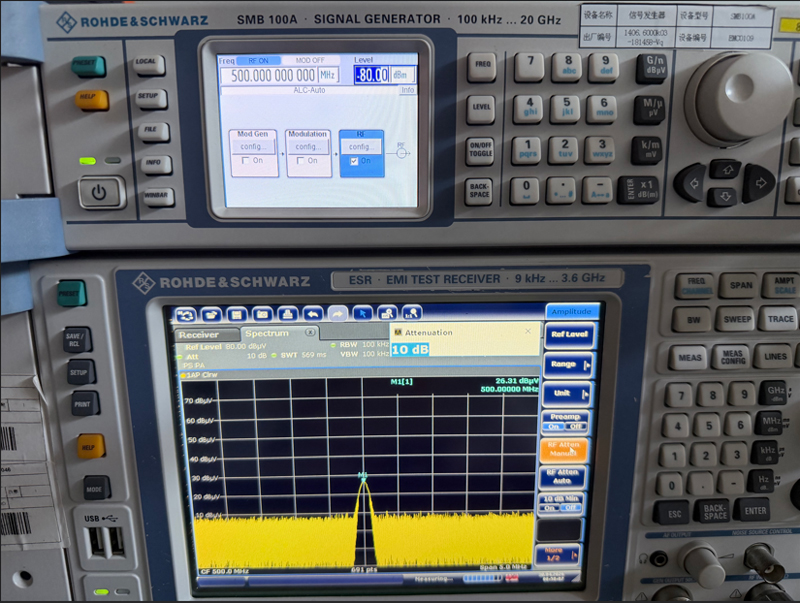
Task: Push the right arrow key beside the generator knob
Action: 759,183
